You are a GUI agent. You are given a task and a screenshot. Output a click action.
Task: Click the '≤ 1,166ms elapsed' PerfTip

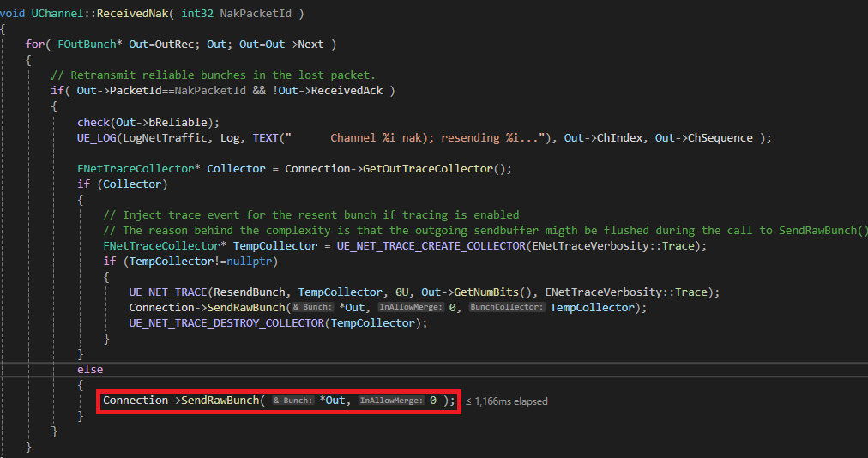(x=507, y=401)
